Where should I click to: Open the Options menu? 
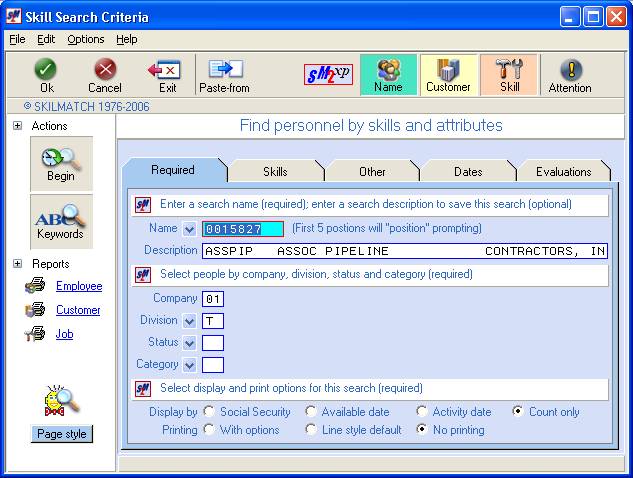coord(86,39)
